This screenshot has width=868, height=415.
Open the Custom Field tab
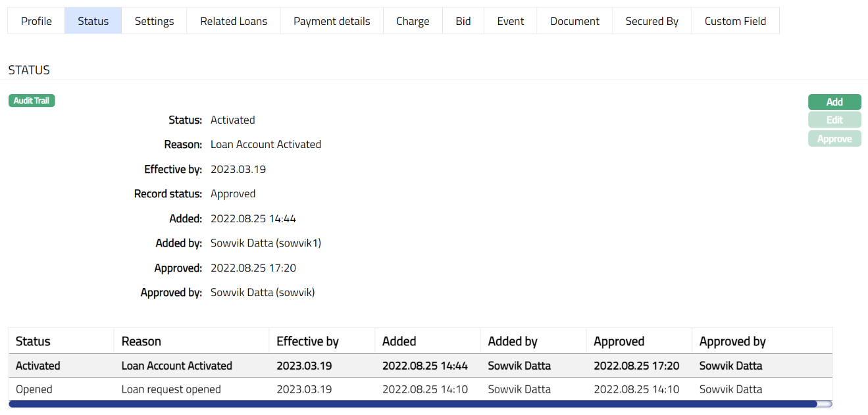tap(735, 21)
